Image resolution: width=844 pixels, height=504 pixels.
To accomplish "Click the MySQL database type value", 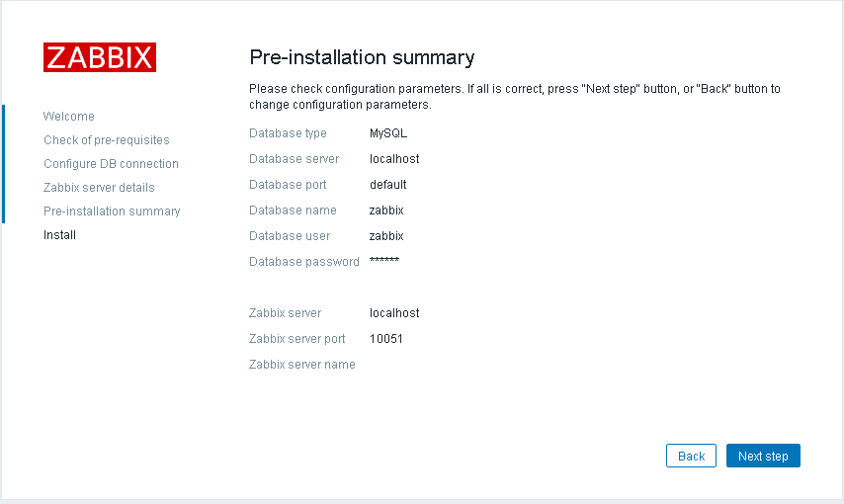I will pyautogui.click(x=388, y=133).
